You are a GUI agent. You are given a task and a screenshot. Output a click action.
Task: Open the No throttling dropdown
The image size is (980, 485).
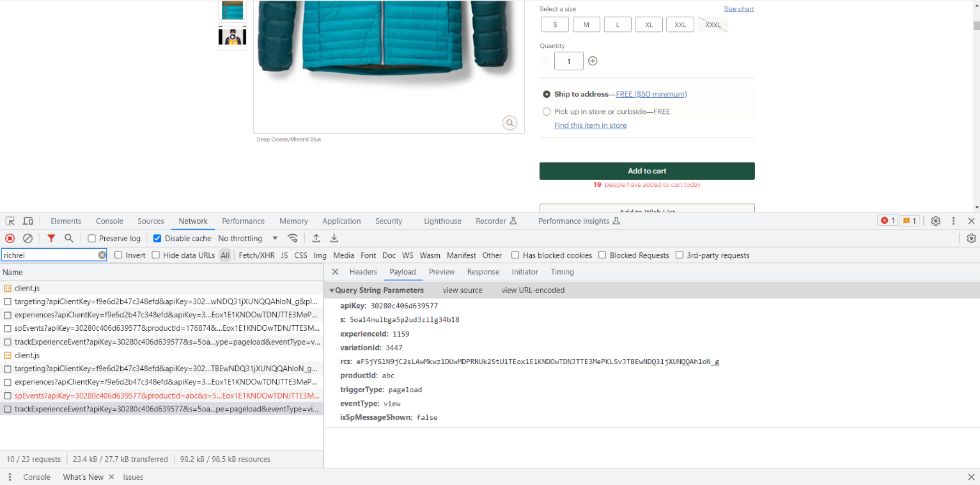[x=248, y=239]
